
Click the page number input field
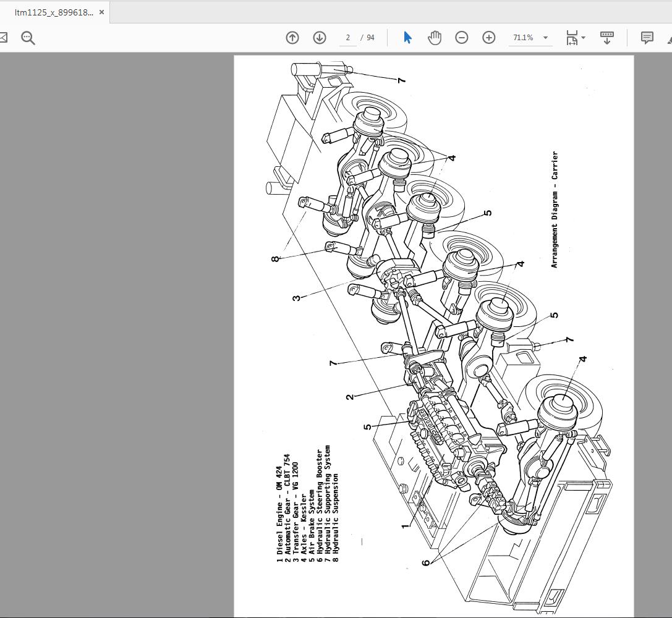click(347, 38)
